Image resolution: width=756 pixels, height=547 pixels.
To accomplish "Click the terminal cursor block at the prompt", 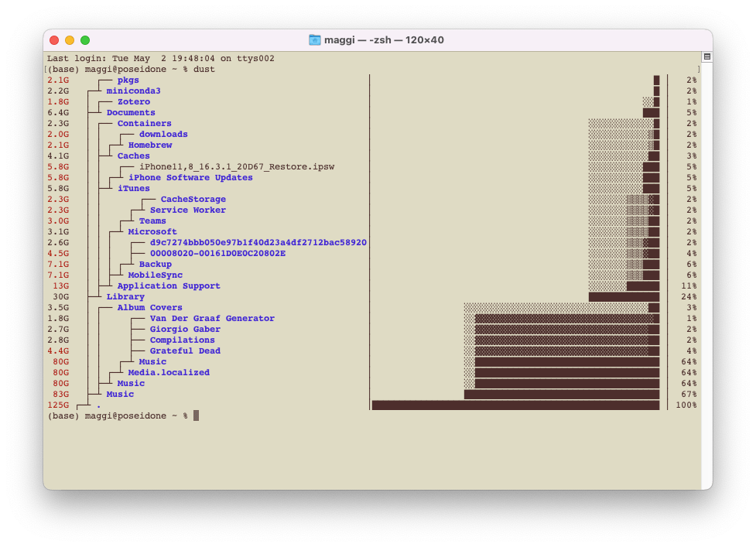I will tap(197, 415).
